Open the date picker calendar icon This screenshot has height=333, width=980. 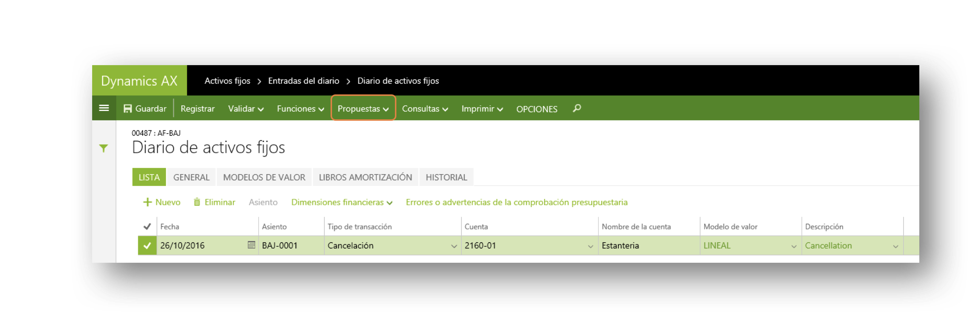click(x=251, y=245)
